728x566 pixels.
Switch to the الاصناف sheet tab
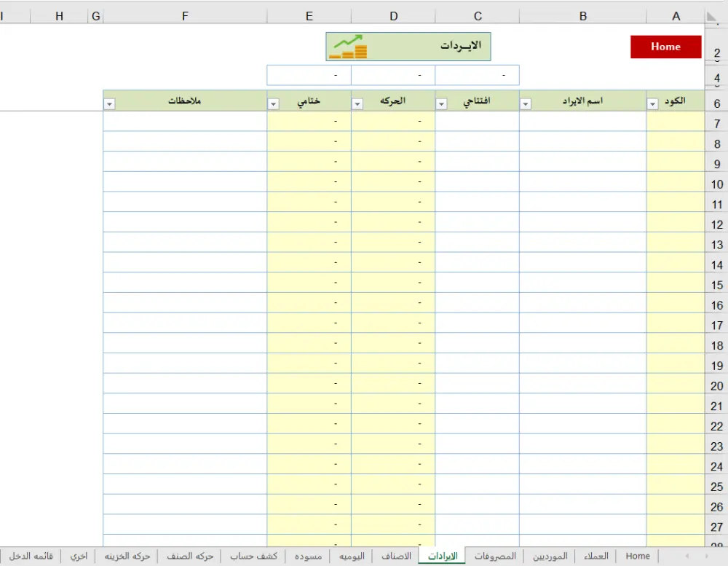tap(396, 556)
